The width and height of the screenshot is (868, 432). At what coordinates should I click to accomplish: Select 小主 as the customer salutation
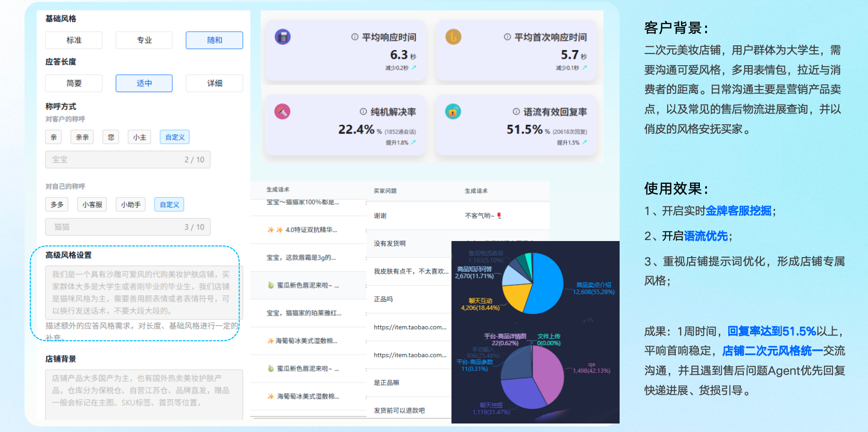pyautogui.click(x=139, y=137)
